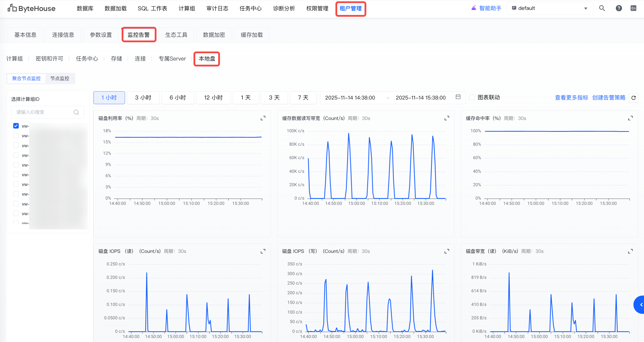Click the search magnifier icon in header
The image size is (644, 342).
pyautogui.click(x=602, y=8)
